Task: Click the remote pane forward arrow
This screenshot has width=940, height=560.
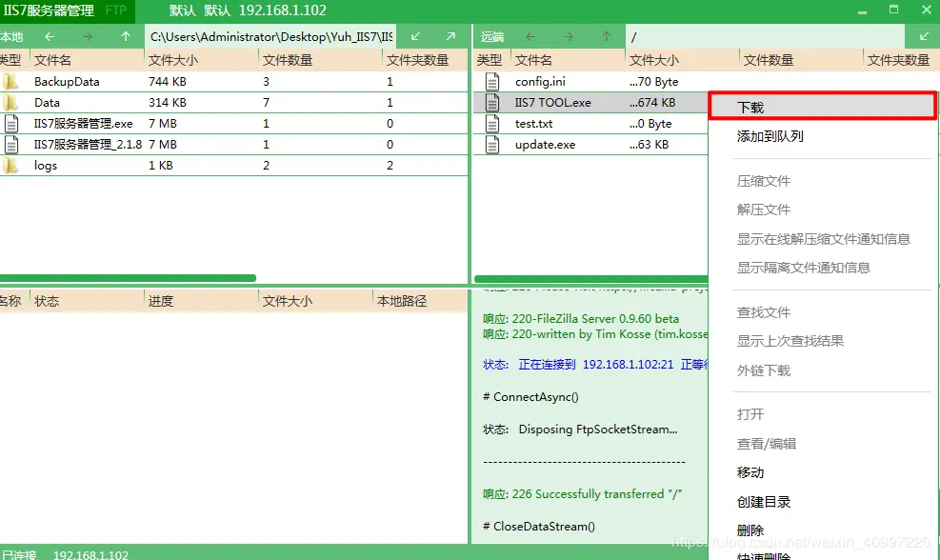Action: 569,36
